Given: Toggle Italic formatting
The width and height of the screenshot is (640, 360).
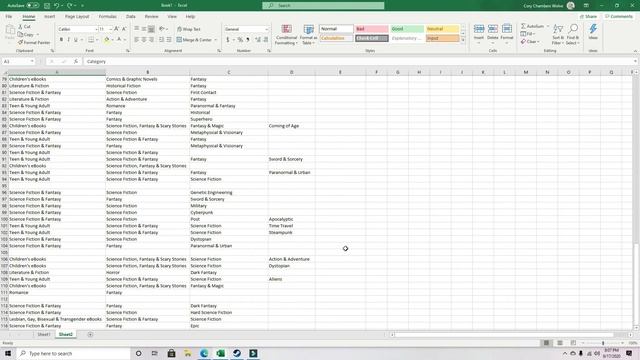Looking at the screenshot, I should tap(69, 40).
